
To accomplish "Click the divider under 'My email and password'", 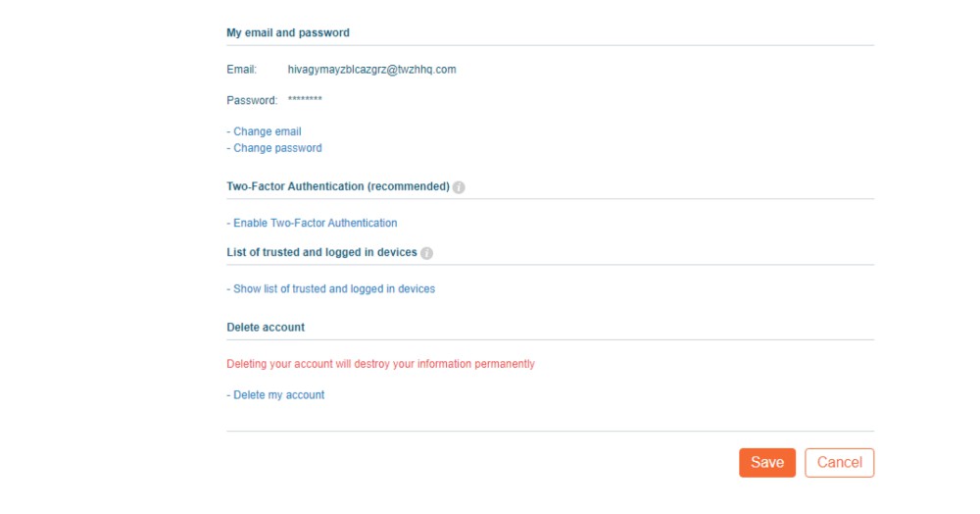I will 550,45.
